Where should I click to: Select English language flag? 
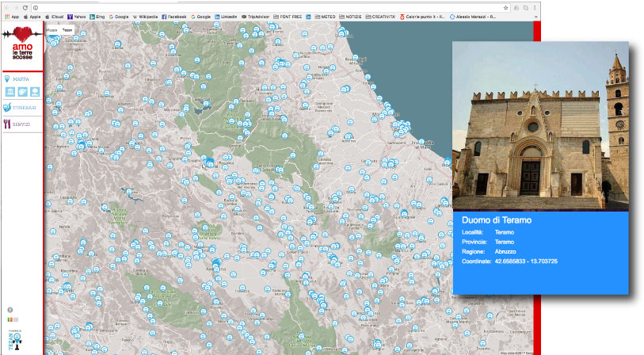tap(16, 319)
